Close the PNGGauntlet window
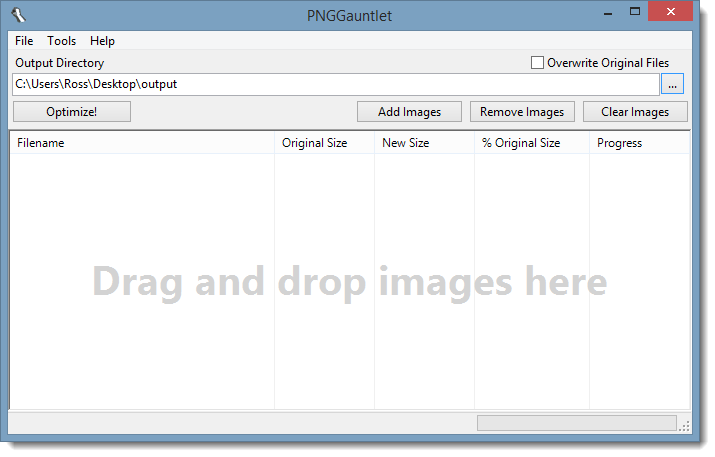Screen dimensions: 715x457 click(x=670, y=12)
